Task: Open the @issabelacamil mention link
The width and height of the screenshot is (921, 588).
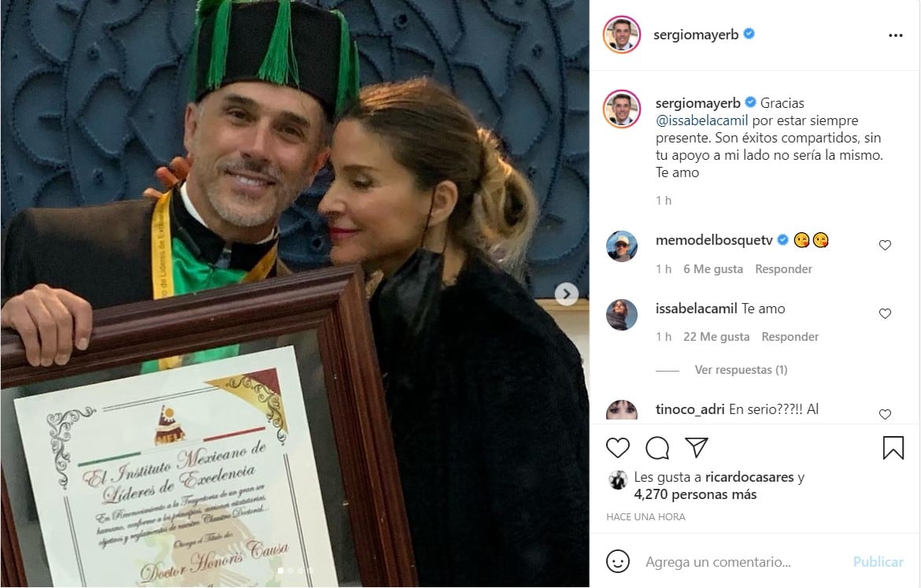Action: [x=702, y=120]
